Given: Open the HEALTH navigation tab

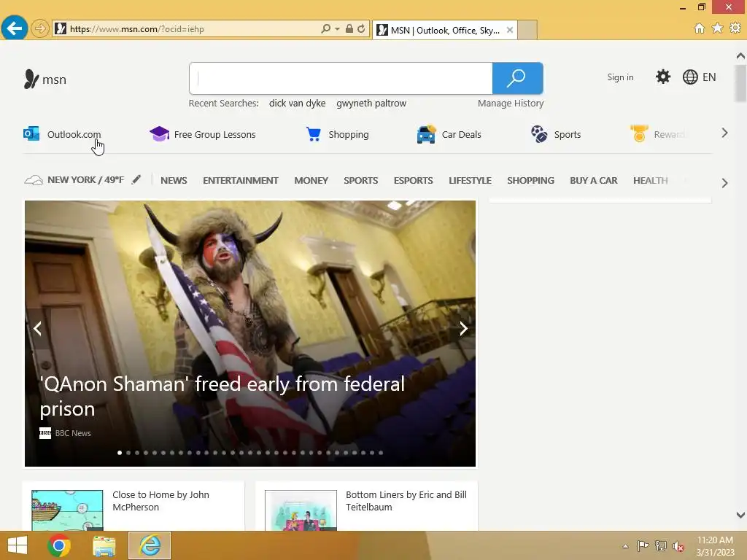Looking at the screenshot, I should [650, 181].
